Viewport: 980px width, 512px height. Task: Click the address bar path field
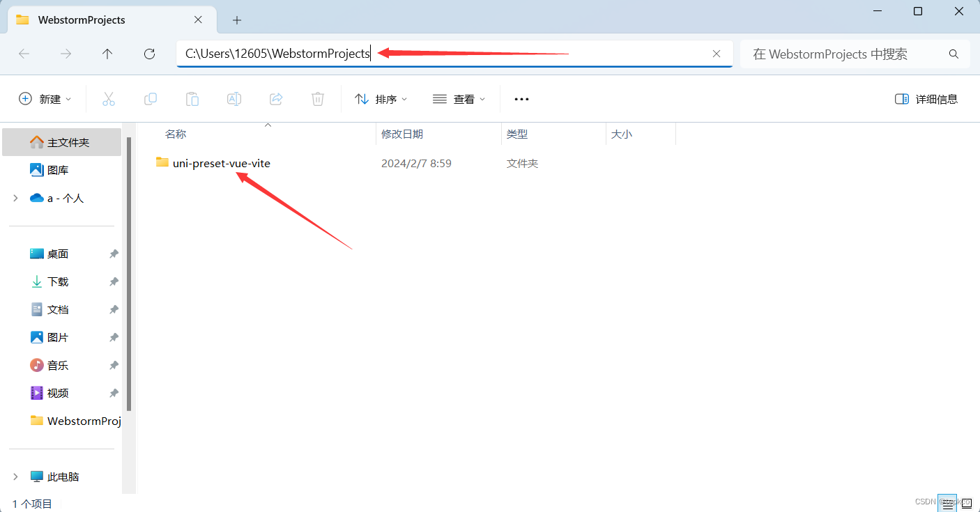(454, 54)
